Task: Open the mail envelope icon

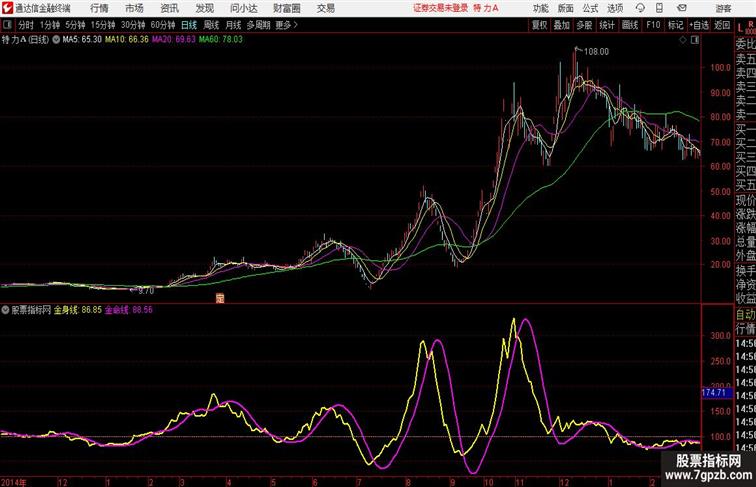Action: pyautogui.click(x=682, y=8)
